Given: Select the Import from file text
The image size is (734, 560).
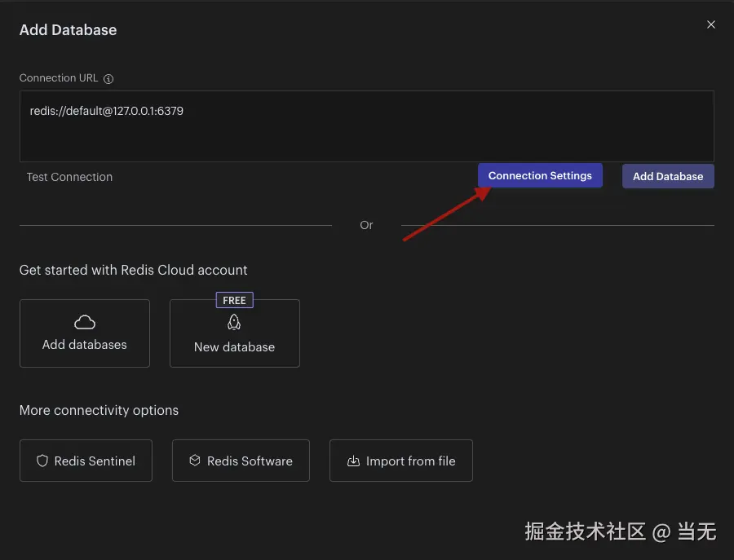Looking at the screenshot, I should pos(410,461).
